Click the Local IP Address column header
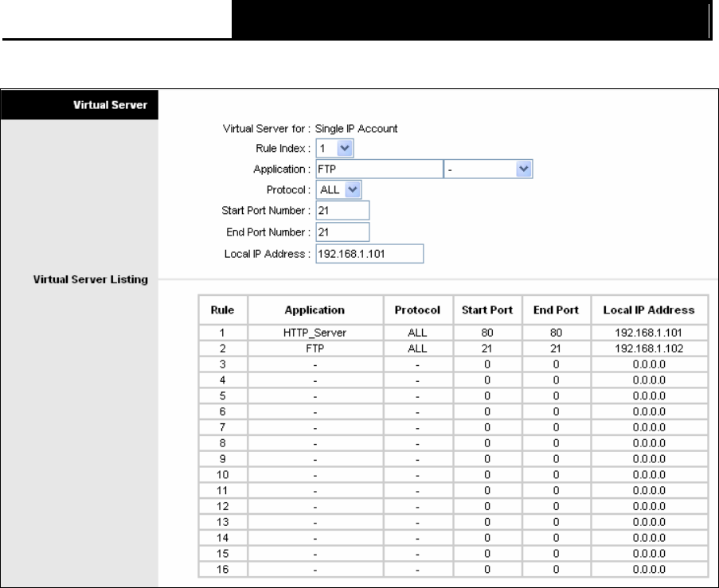The width and height of the screenshot is (719, 588). tap(649, 310)
